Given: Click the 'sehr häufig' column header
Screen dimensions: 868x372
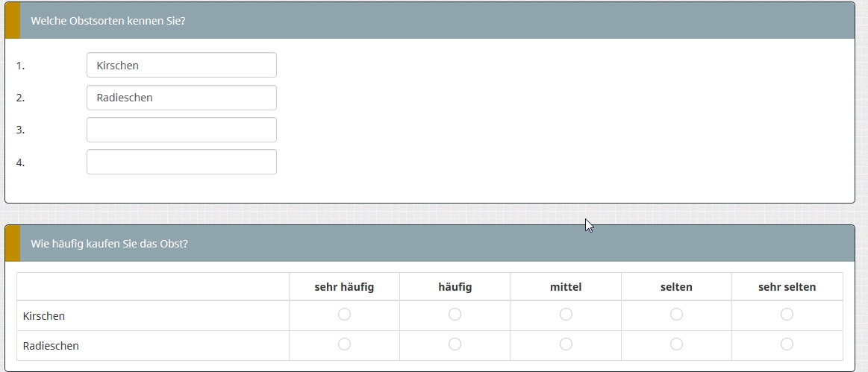Looking at the screenshot, I should point(344,287).
